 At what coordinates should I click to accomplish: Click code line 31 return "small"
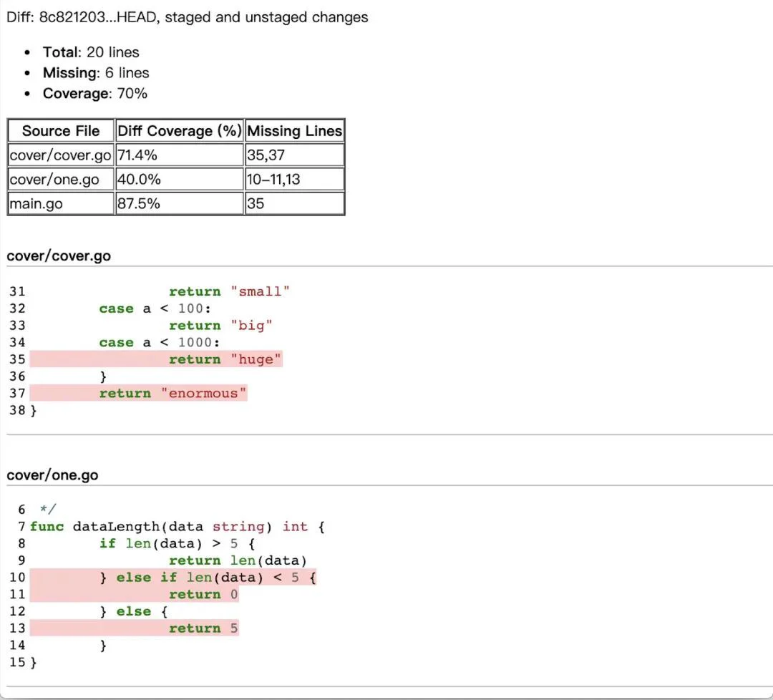[229, 292]
